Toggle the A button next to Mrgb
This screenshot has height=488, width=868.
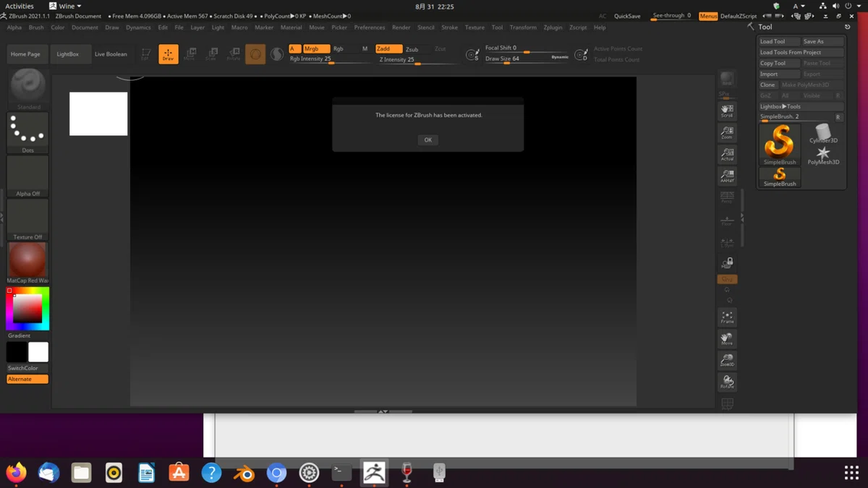coord(294,48)
